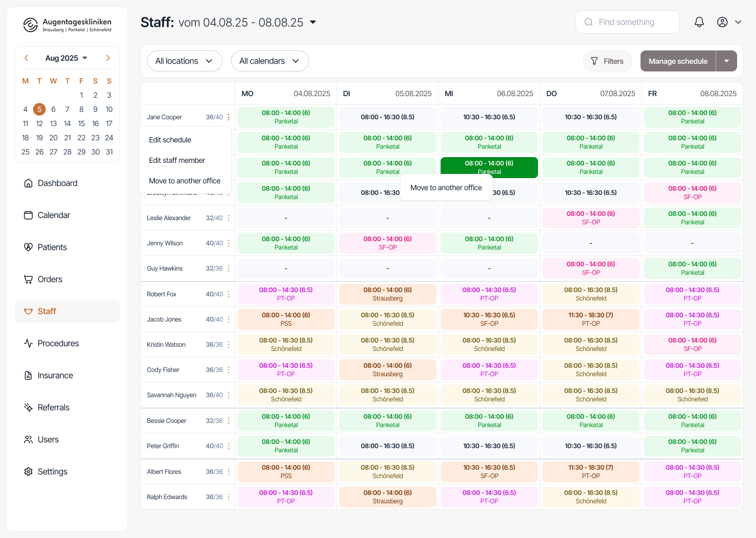This screenshot has width=756, height=538.
Task: Select Edit schedule from context menu
Action: (x=170, y=140)
